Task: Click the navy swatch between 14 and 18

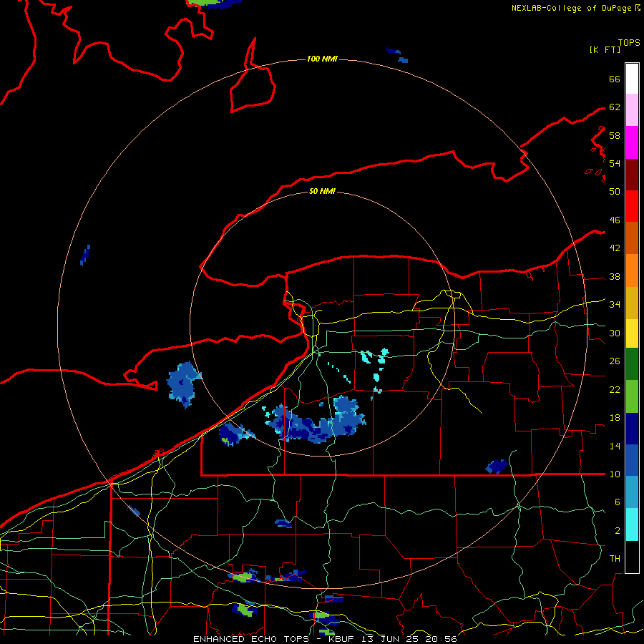Action: [632, 429]
